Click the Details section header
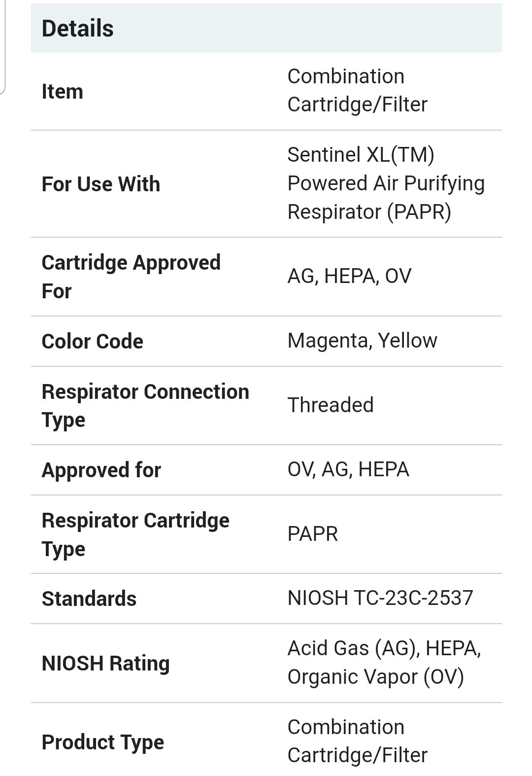The height and width of the screenshot is (776, 532). click(x=78, y=28)
